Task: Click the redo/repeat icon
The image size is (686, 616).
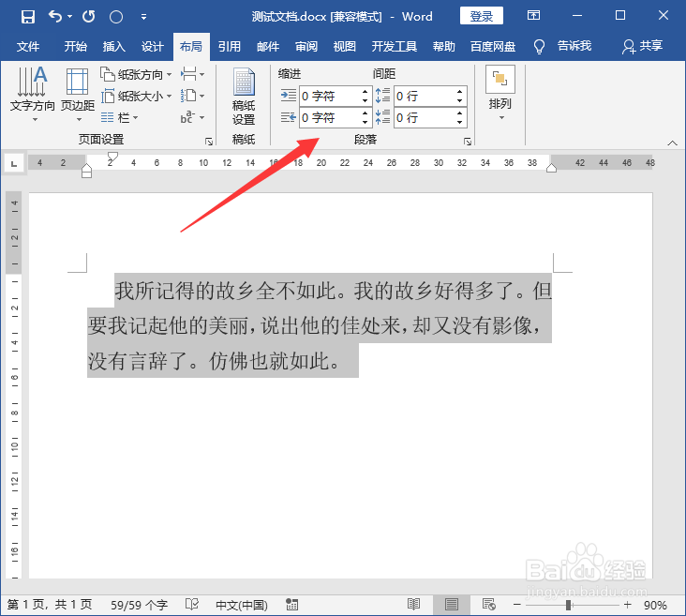Action: [x=89, y=17]
